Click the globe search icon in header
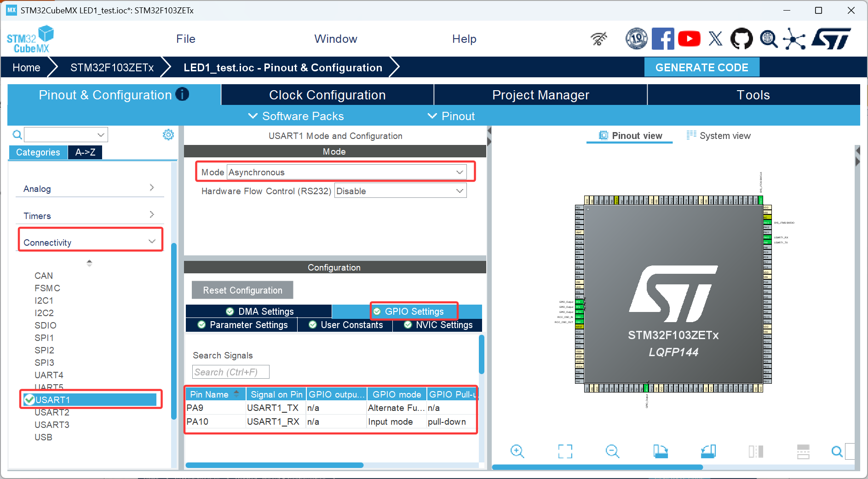868x479 pixels. click(x=768, y=39)
